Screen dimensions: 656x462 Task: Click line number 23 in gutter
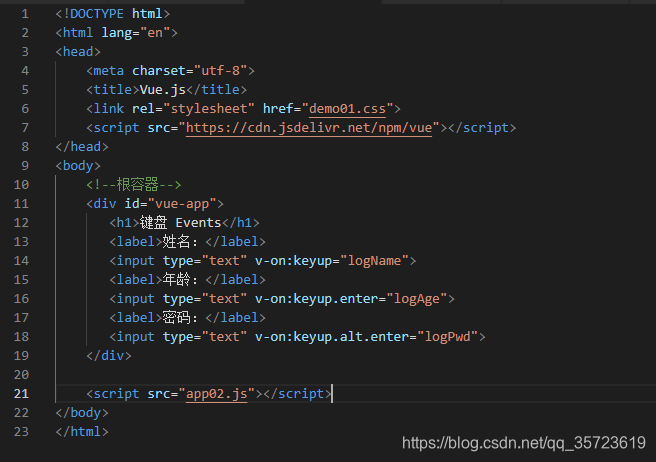point(21,431)
